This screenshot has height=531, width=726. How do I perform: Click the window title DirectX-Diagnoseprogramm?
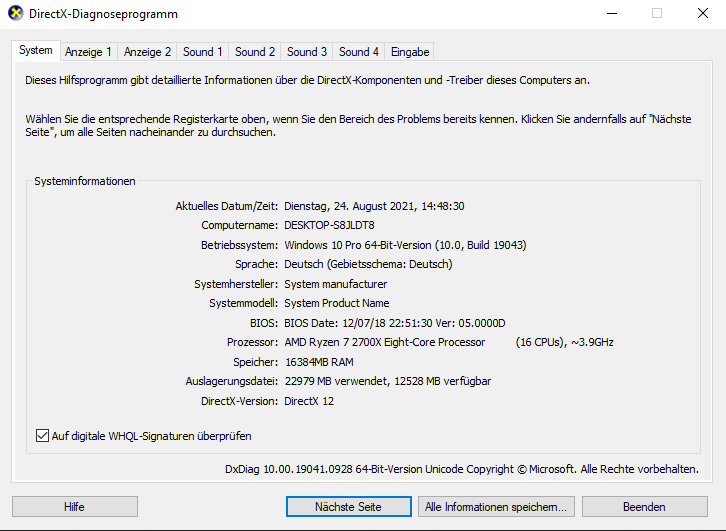[x=103, y=14]
